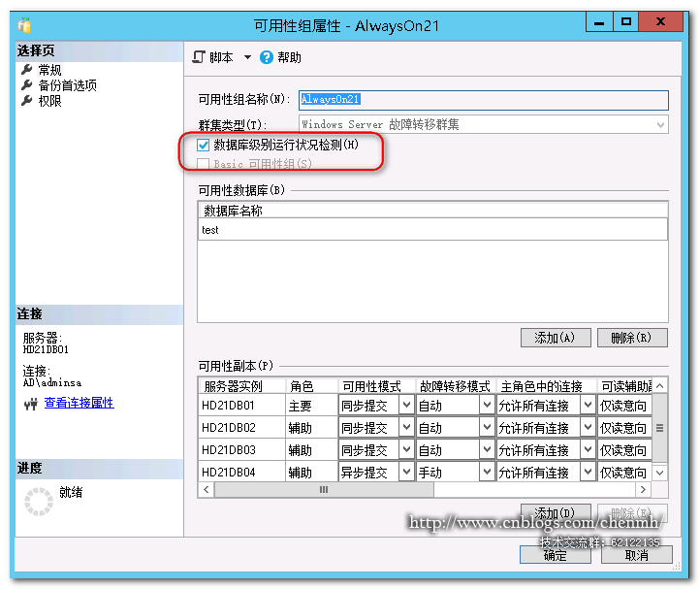This screenshot has height=589, width=700.
Task: Click the window icon in title bar
Action: (23, 25)
